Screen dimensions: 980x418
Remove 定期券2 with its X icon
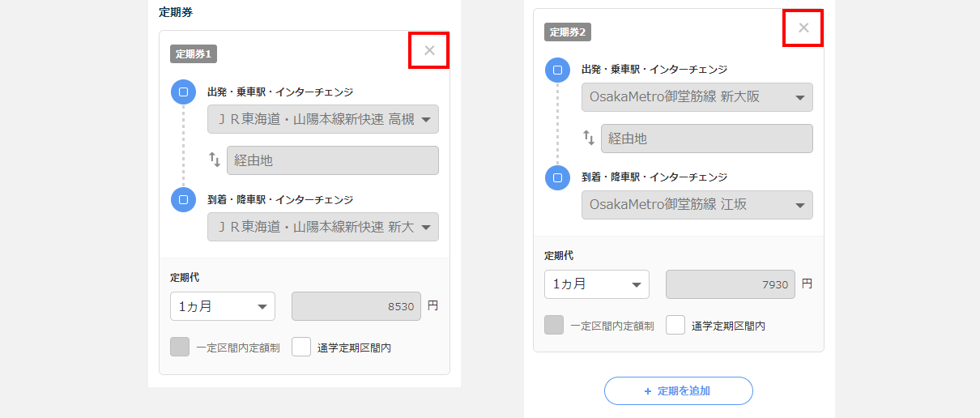tap(803, 28)
